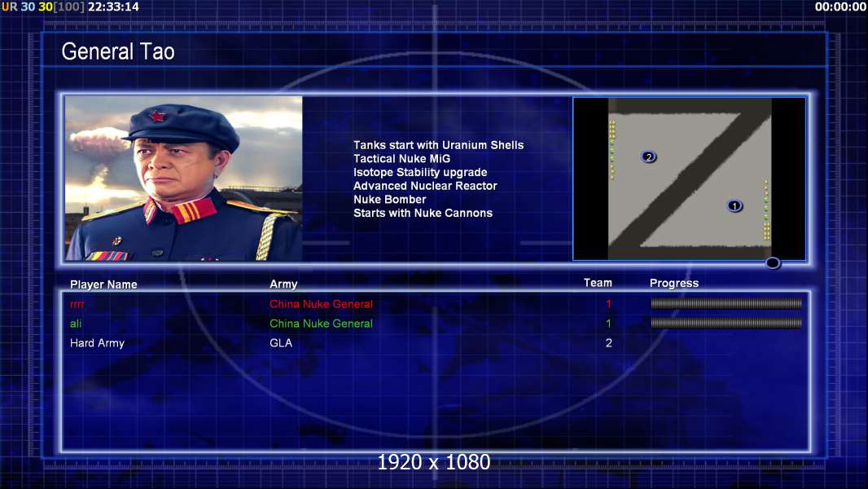This screenshot has height=489, width=868.
Task: Click the red team number for rrrr
Action: tap(608, 304)
